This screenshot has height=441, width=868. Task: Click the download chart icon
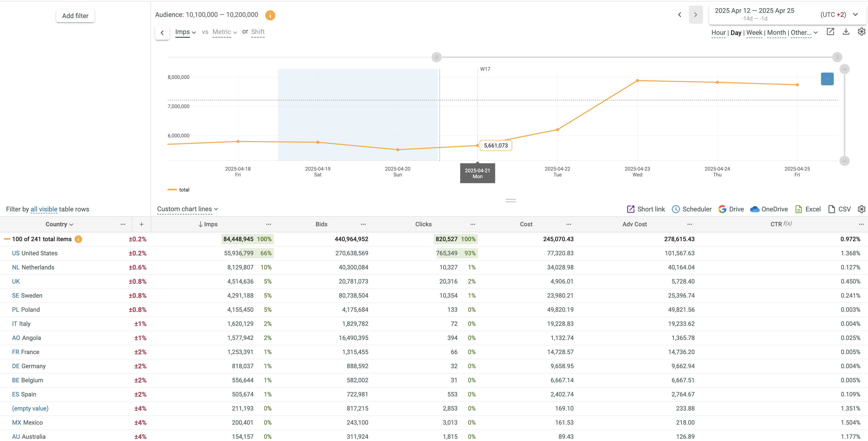point(846,32)
